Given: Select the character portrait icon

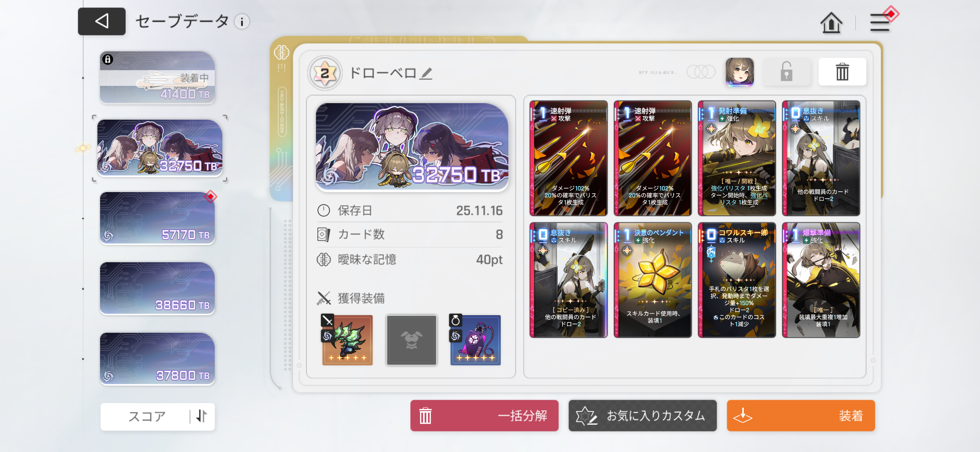Looking at the screenshot, I should point(740,72).
